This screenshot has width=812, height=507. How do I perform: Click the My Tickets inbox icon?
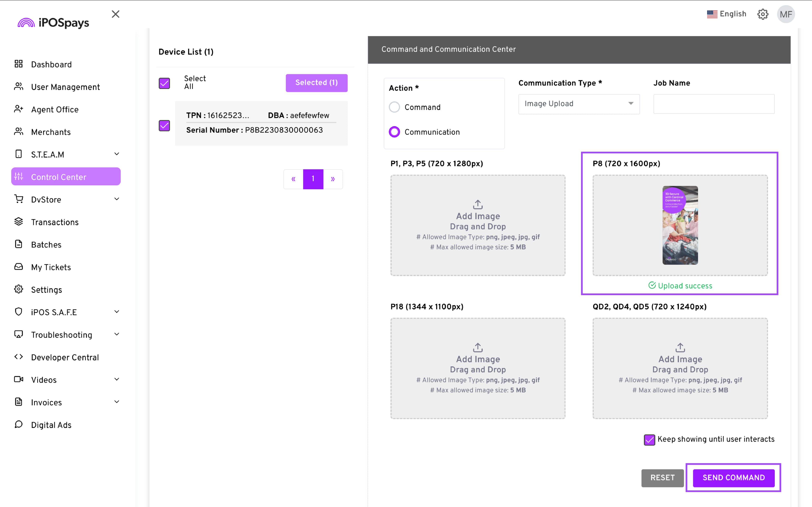[x=18, y=267]
